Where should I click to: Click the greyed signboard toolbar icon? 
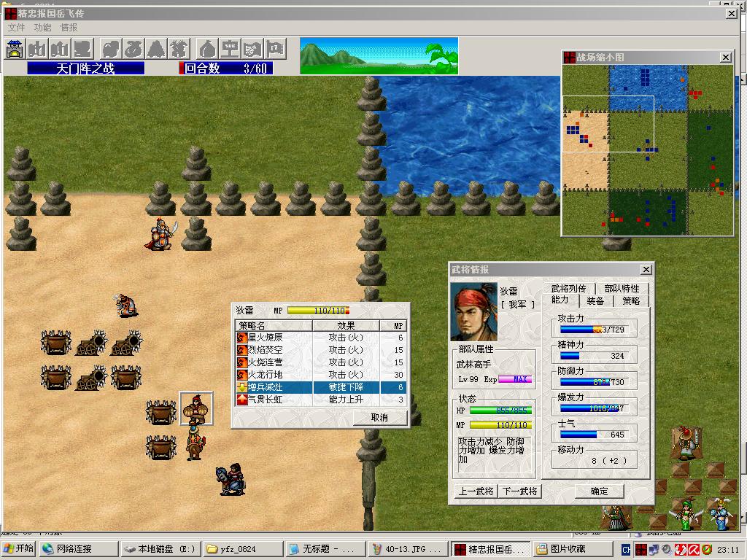tap(230, 49)
